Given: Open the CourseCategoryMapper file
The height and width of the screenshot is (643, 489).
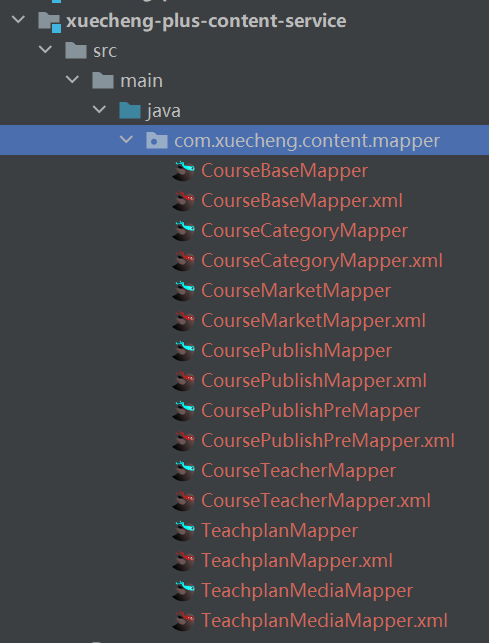Looking at the screenshot, I should click(304, 231).
